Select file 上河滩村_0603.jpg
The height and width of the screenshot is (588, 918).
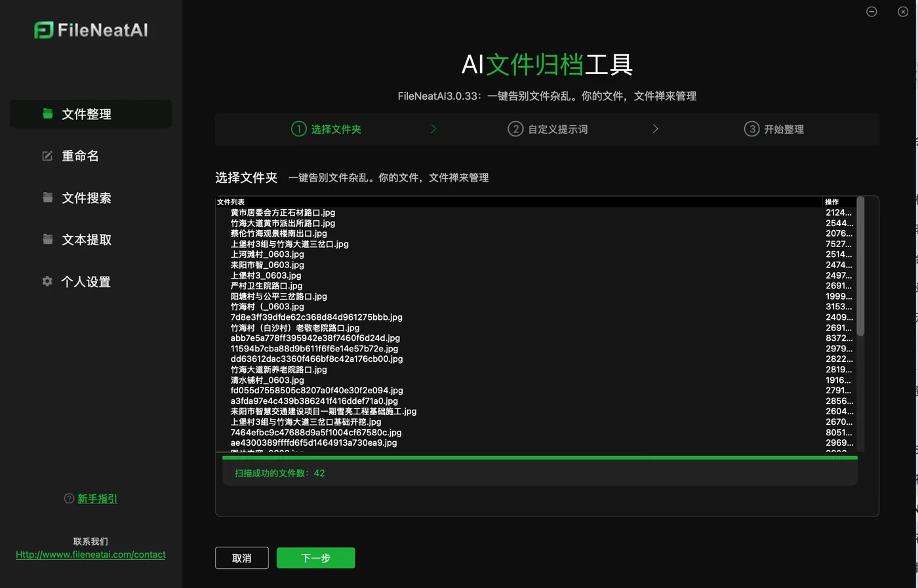point(268,254)
